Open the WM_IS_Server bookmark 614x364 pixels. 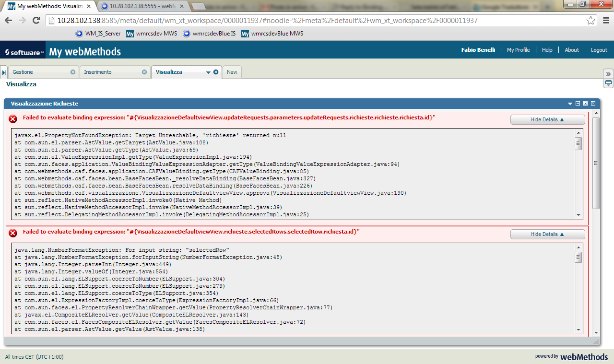[98, 34]
